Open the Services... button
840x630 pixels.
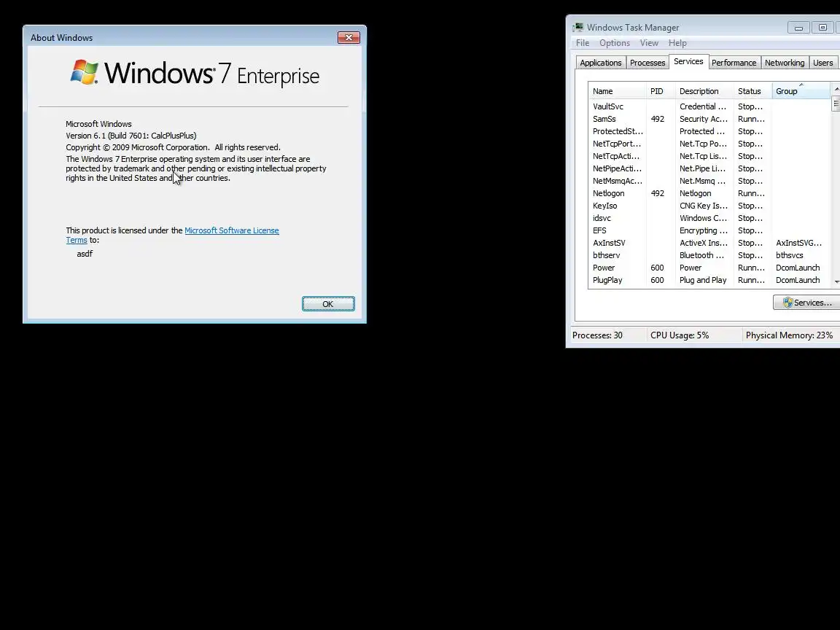click(806, 303)
